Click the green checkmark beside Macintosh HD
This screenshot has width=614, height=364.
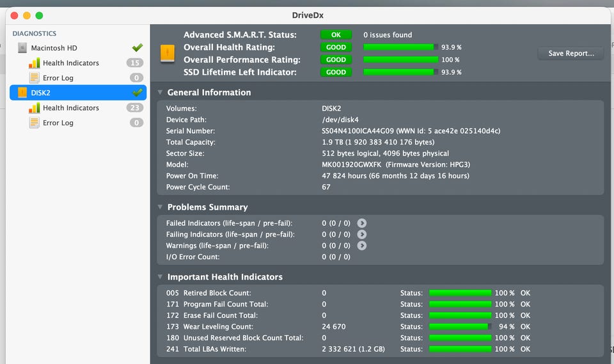click(x=137, y=47)
